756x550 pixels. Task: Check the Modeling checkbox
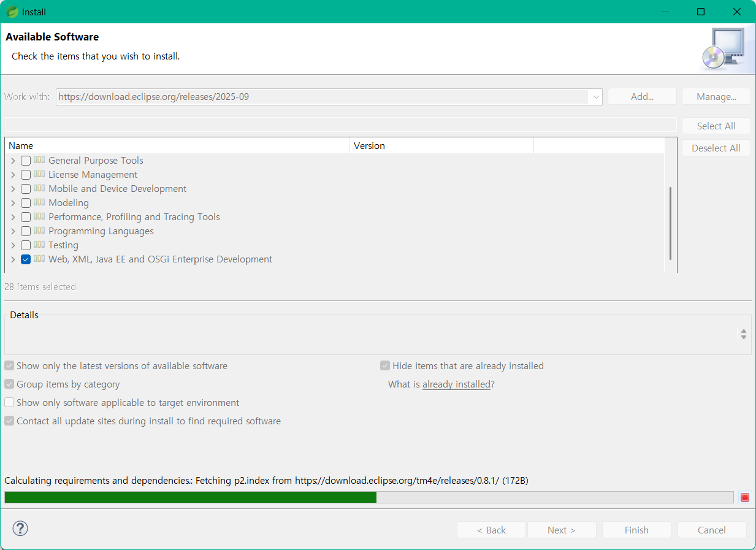pyautogui.click(x=26, y=203)
